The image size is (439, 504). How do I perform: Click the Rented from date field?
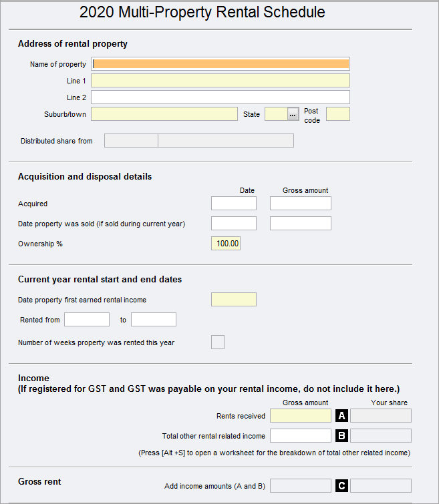pos(87,320)
